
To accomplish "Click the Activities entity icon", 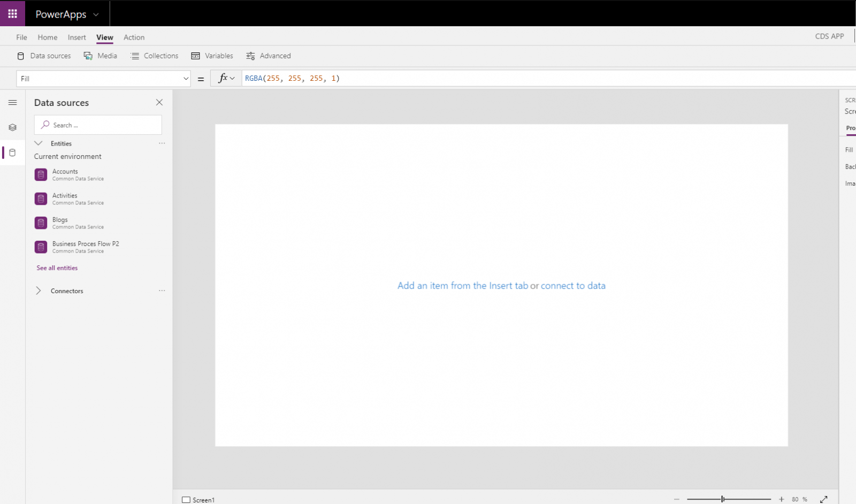I will [x=41, y=199].
